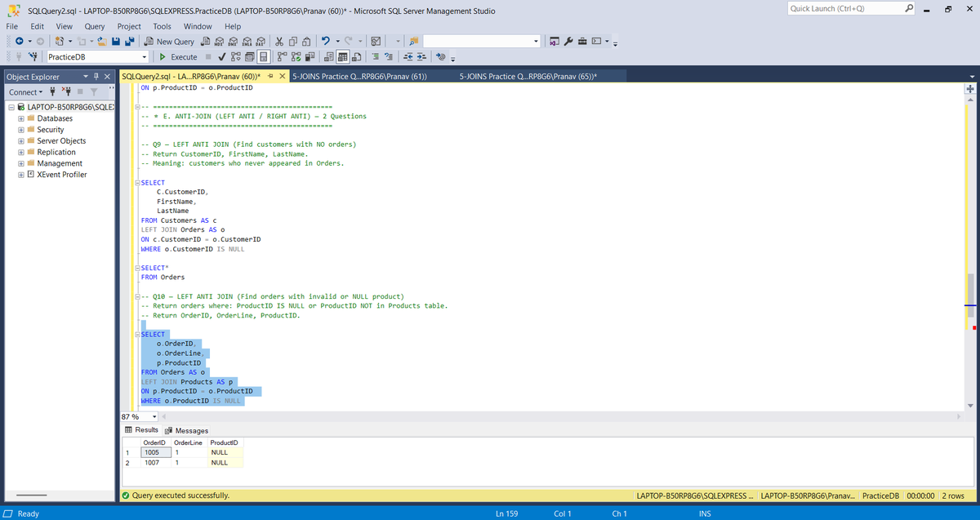Open the Tools menu
The height and width of the screenshot is (520, 980).
click(x=162, y=26)
